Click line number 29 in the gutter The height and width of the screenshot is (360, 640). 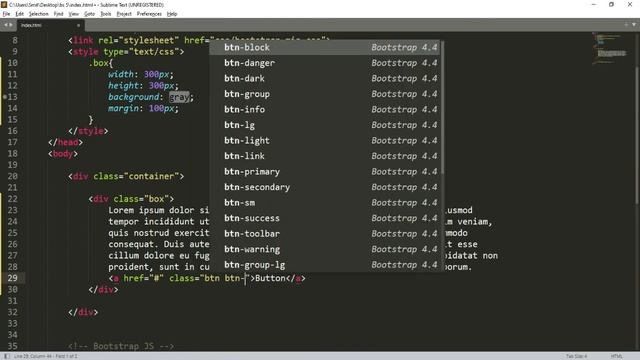12,278
